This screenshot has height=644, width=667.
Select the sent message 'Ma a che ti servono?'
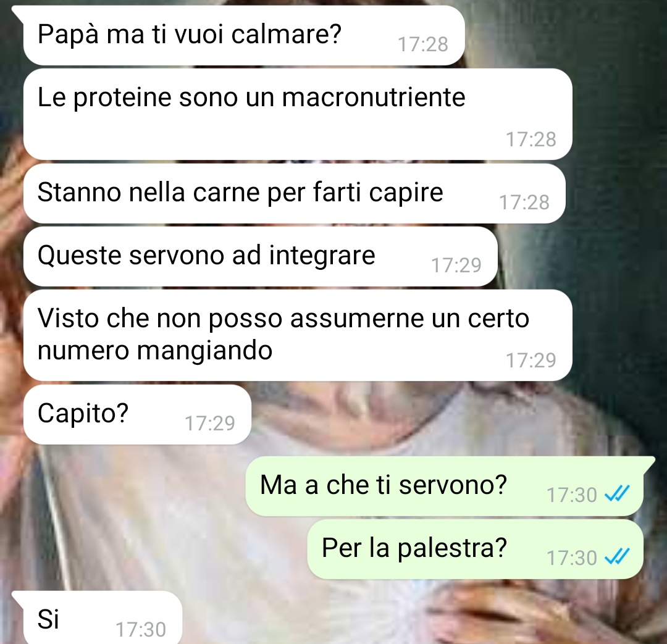pos(445,486)
